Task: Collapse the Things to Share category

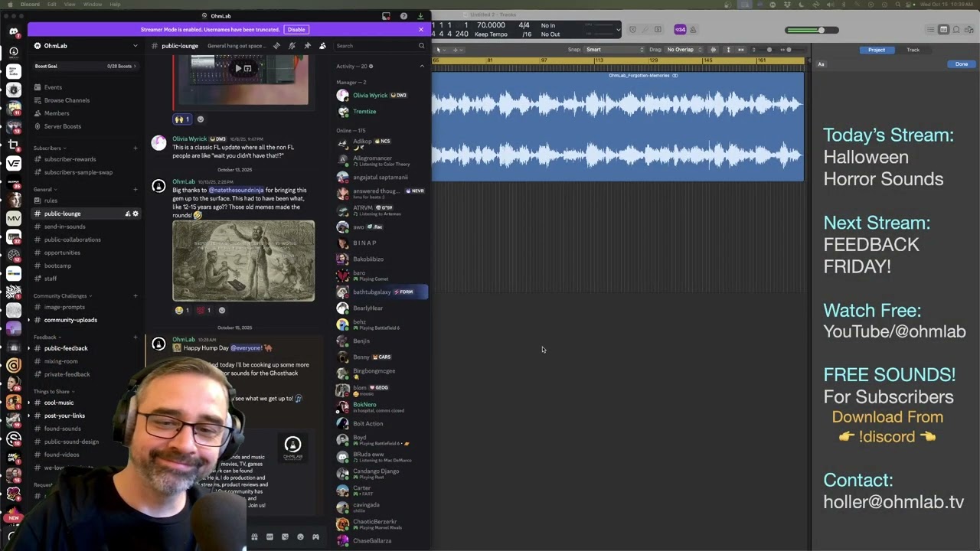Action: (54, 391)
